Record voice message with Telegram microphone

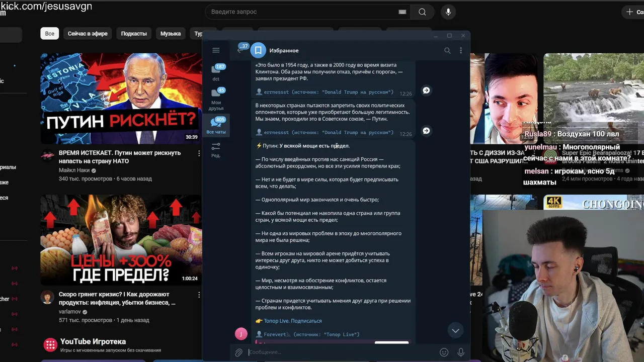[x=461, y=352]
